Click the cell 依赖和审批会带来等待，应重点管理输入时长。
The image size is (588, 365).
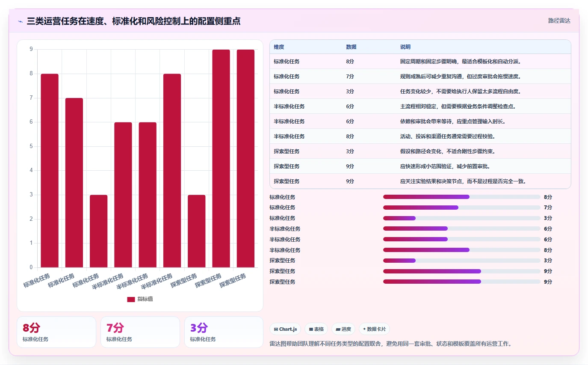point(453,122)
